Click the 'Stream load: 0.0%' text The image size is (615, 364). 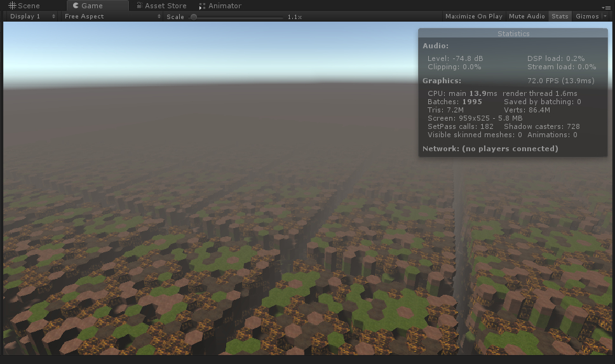coord(562,67)
